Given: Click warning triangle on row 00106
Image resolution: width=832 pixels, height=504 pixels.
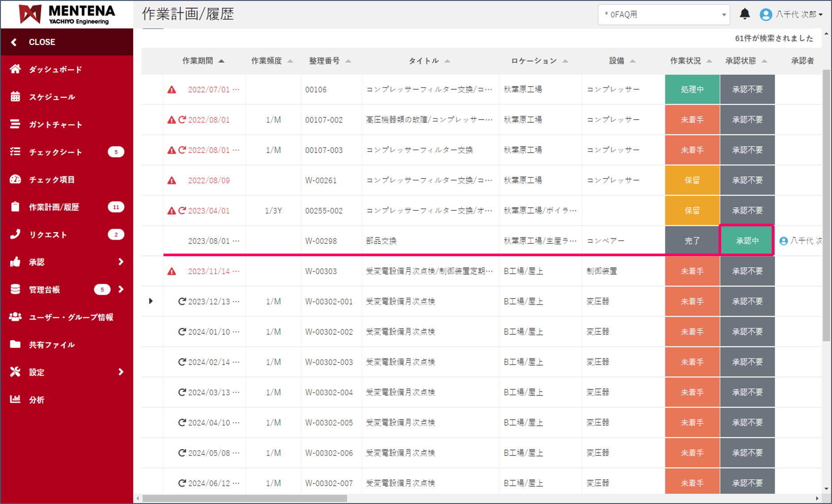Looking at the screenshot, I should coord(172,90).
